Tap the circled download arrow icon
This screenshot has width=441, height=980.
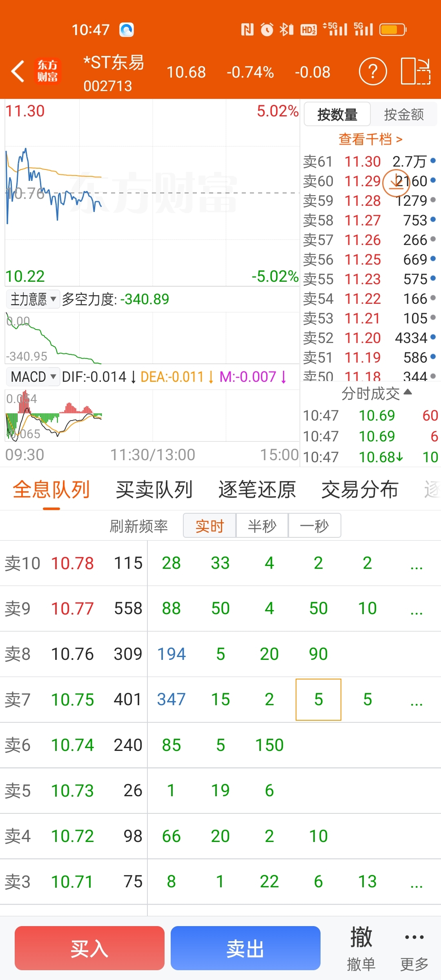click(x=396, y=182)
